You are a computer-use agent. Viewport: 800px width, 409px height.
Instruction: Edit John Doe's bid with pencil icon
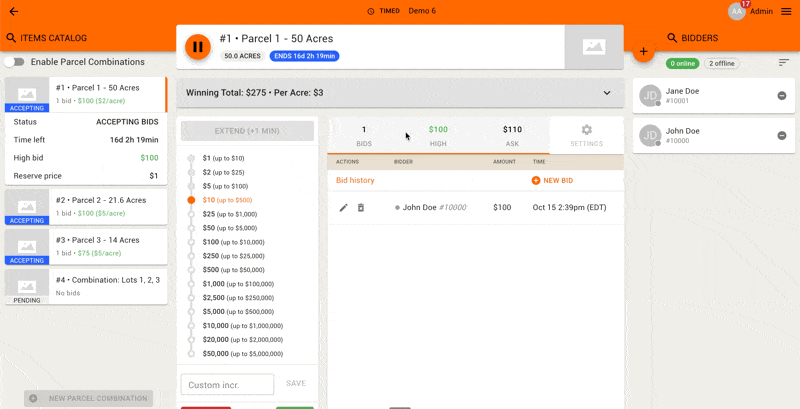[x=344, y=207]
